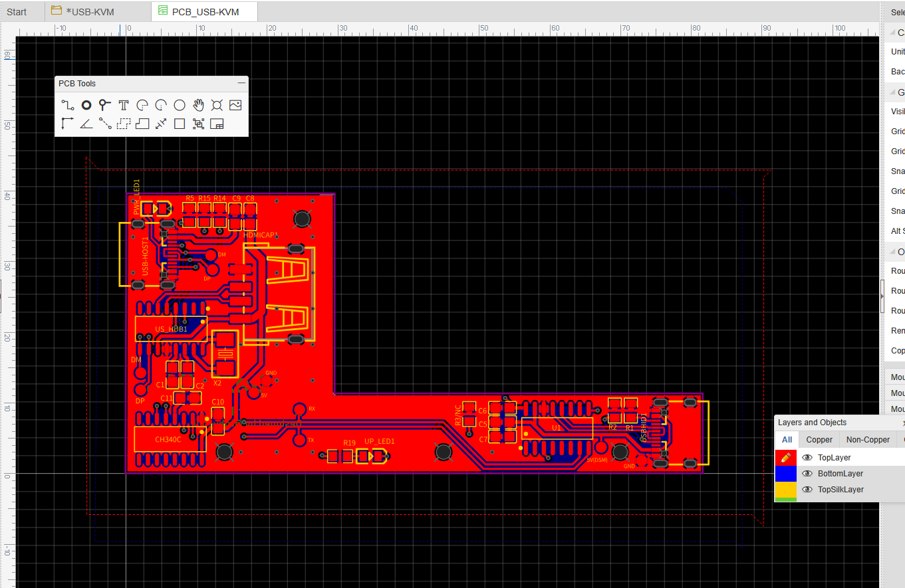Open the Copper tab in Layers panel
Image resolution: width=905 pixels, height=588 pixels.
(819, 440)
